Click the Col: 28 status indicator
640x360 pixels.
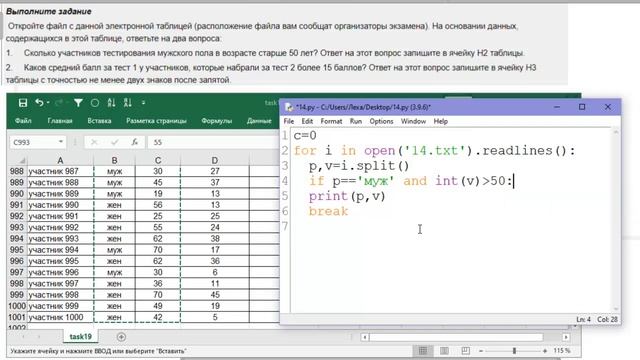click(x=607, y=319)
